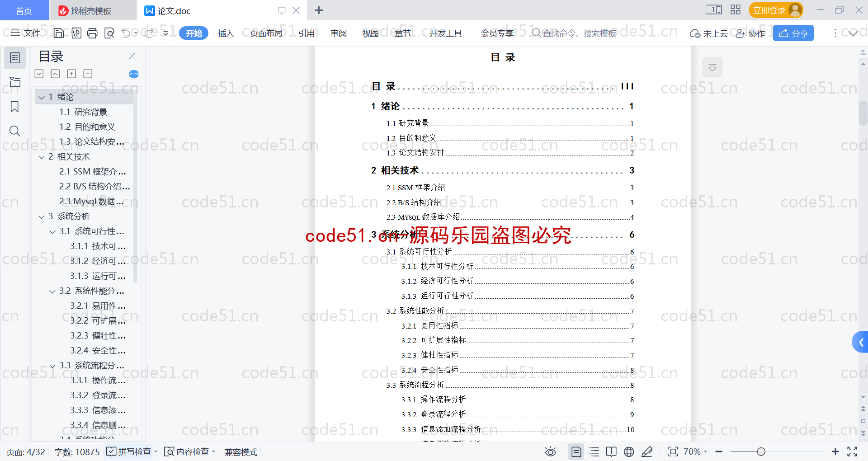The width and height of the screenshot is (868, 461).
Task: Select the outline navigation sidebar icon
Action: click(x=15, y=58)
